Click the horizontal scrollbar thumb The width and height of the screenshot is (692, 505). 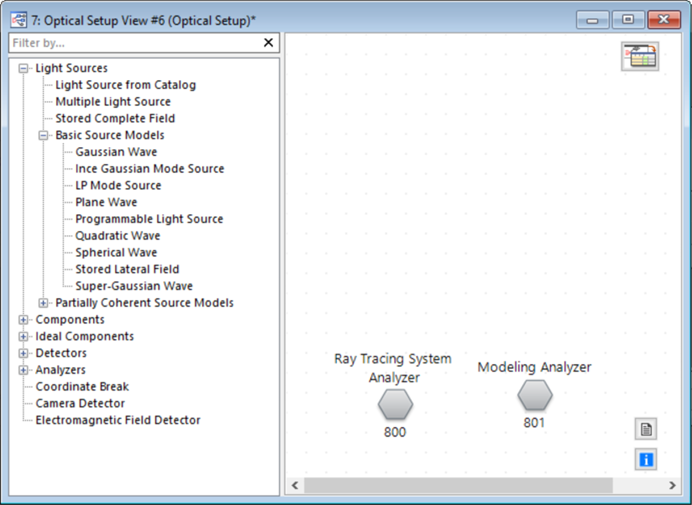point(458,486)
